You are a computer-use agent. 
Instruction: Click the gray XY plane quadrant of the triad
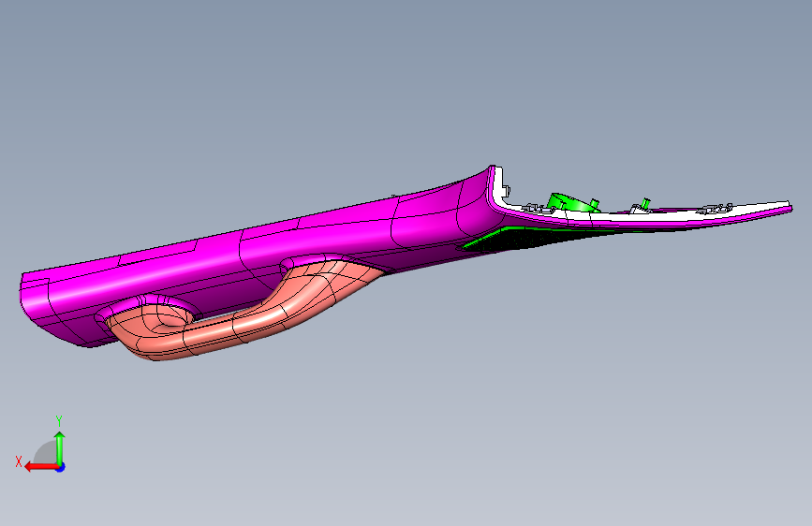46,453
